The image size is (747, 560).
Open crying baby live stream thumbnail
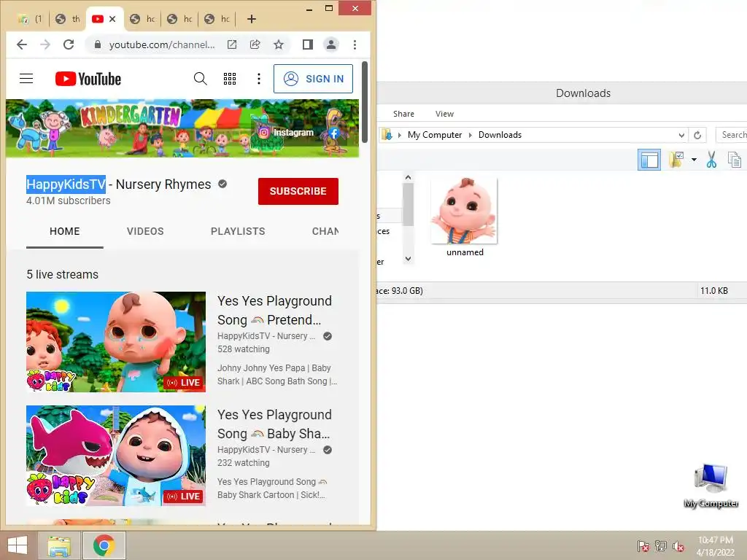[x=116, y=342]
